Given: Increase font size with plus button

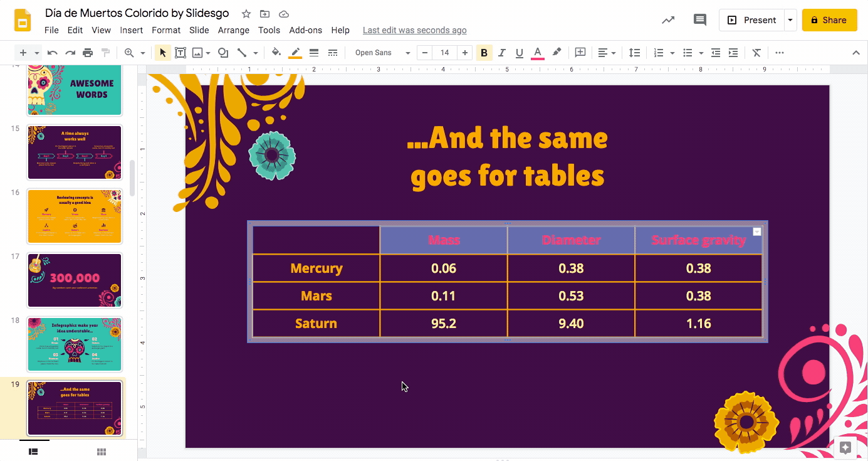Looking at the screenshot, I should [x=465, y=53].
